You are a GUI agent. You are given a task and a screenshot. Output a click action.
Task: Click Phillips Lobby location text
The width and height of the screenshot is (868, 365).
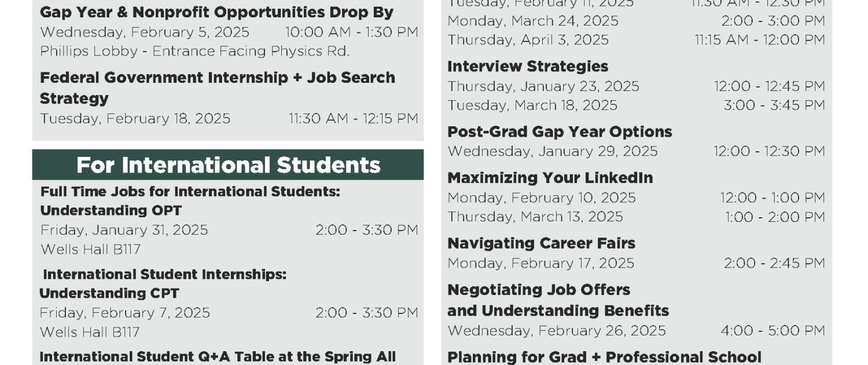coord(194,51)
